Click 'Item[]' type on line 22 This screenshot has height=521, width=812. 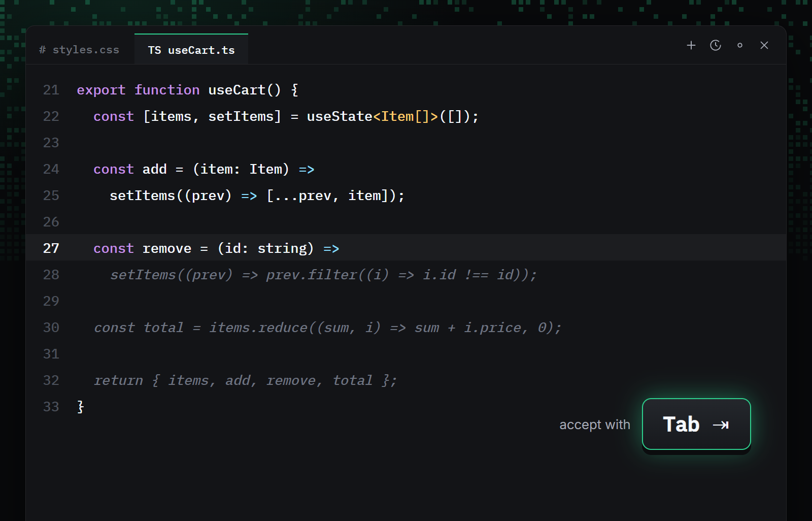(405, 116)
